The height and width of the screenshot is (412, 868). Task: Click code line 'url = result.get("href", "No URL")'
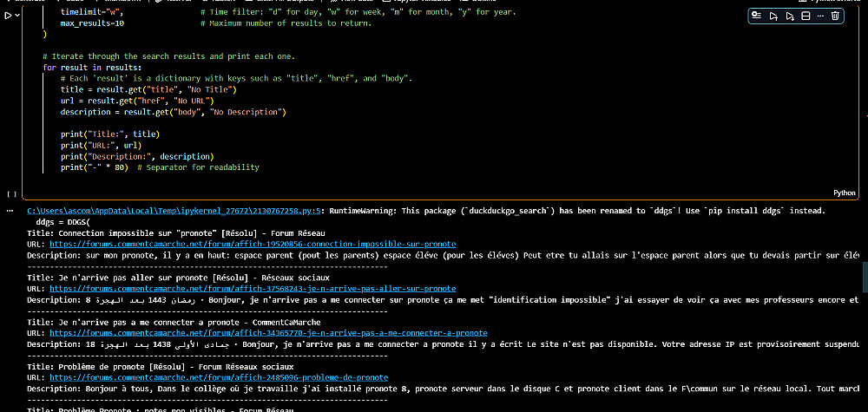tap(137, 101)
